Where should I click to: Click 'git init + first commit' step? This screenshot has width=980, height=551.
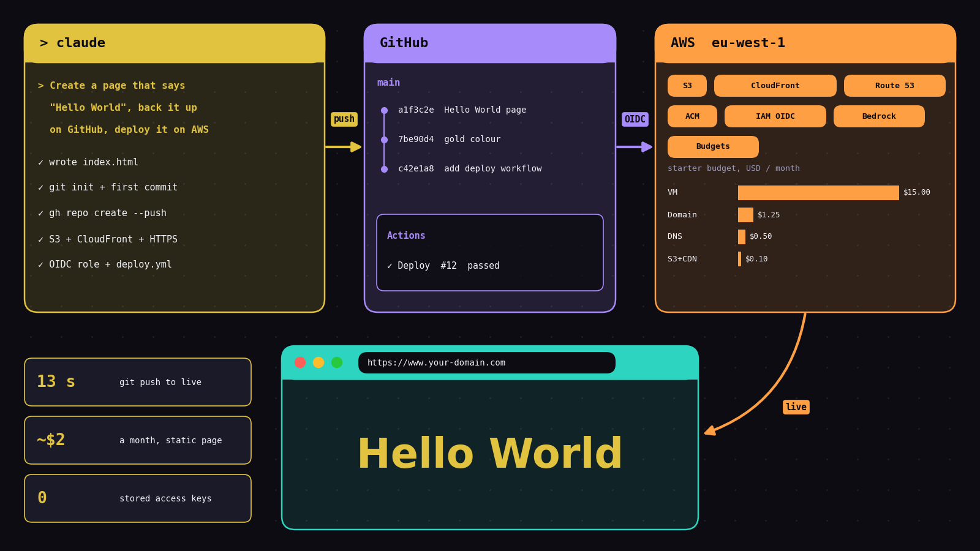[108, 187]
